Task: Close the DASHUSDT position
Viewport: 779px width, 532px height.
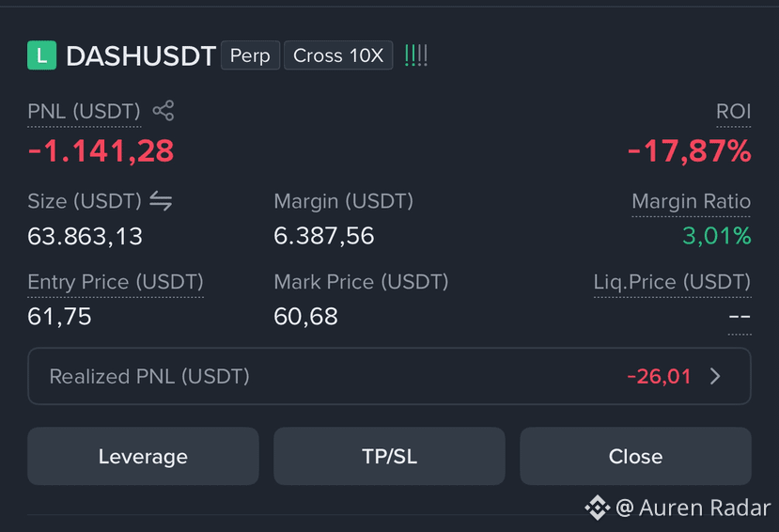Action: 635,456
